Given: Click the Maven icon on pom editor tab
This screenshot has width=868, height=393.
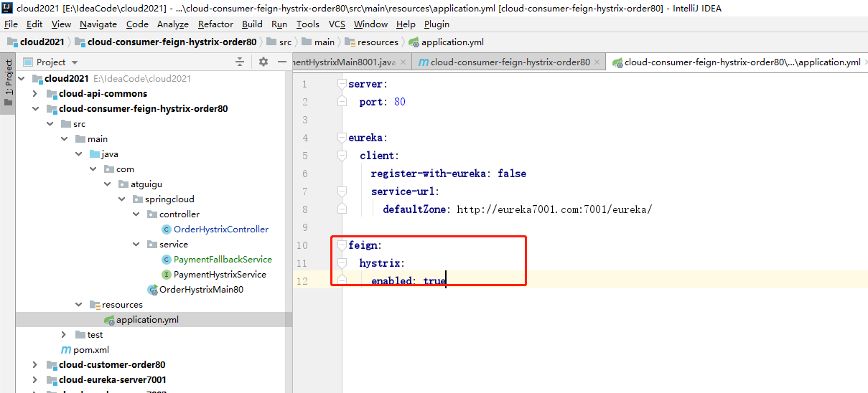Looking at the screenshot, I should click(x=424, y=62).
